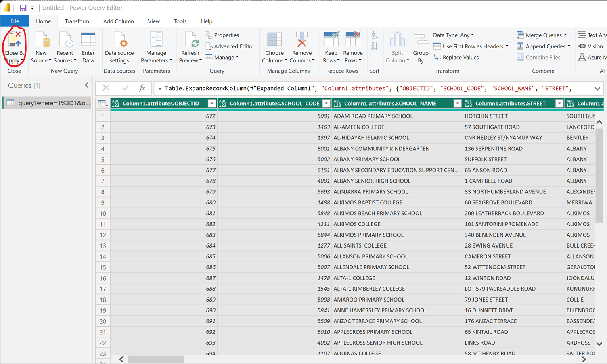
Task: Cancel formula edit with X icon
Action: 106,88
